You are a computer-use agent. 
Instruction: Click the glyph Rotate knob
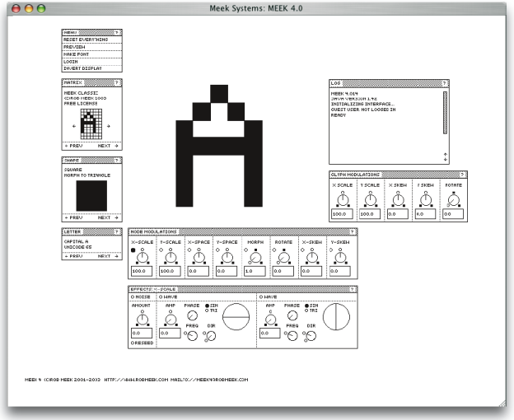tap(454, 200)
